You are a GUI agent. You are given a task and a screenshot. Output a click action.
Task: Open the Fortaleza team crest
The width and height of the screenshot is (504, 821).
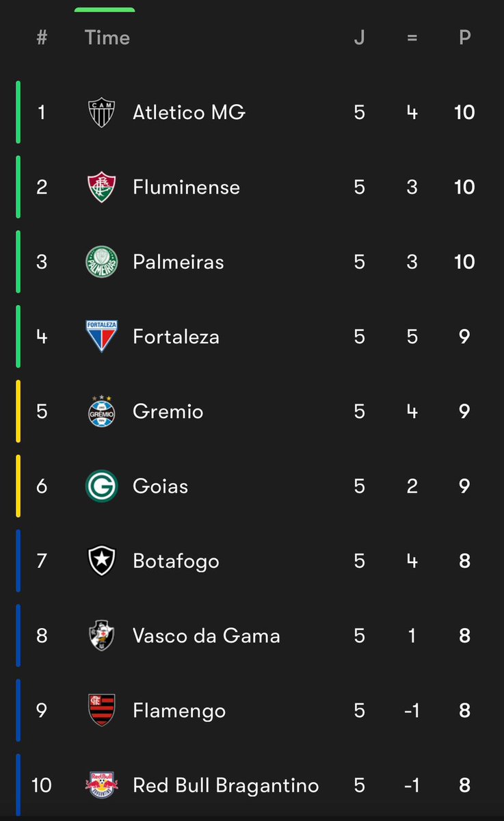102,337
